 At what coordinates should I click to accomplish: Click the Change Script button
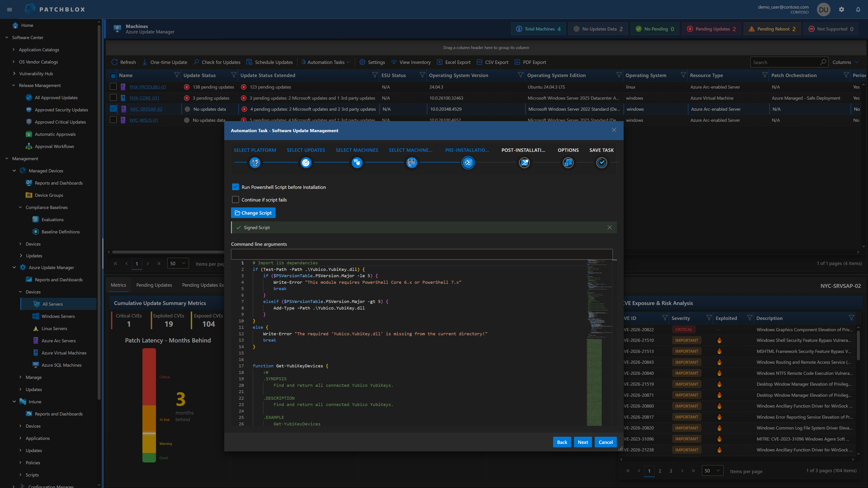[x=253, y=213]
